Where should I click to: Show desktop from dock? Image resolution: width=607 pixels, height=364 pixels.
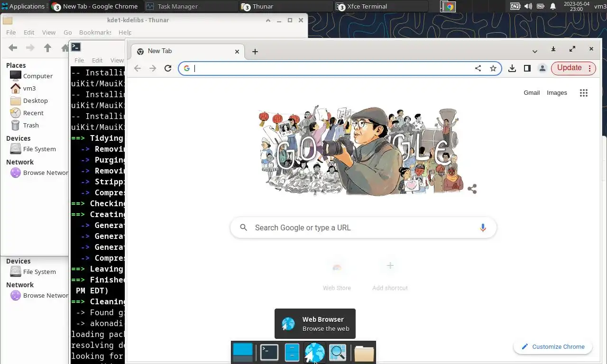[x=243, y=352]
